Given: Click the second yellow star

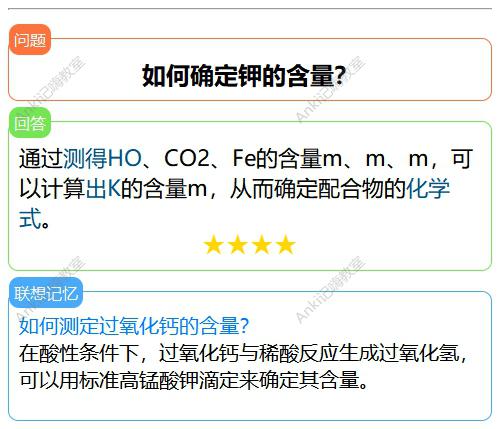Looking at the screenshot, I should [238, 244].
